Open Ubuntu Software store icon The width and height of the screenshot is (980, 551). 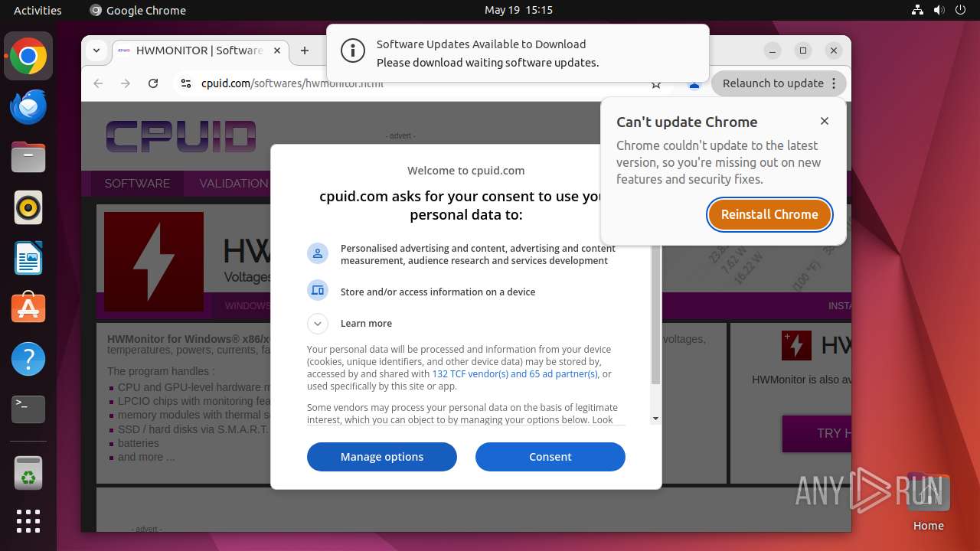click(x=28, y=308)
